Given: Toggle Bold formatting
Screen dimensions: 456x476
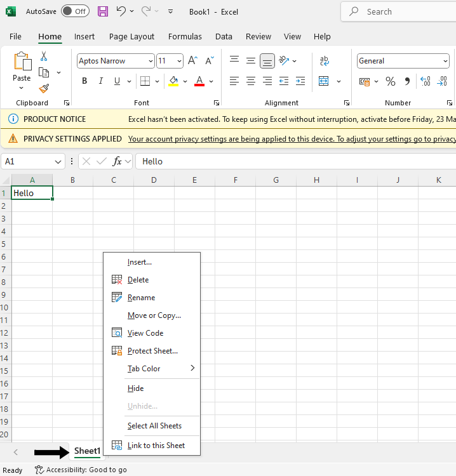Looking at the screenshot, I should (84, 81).
